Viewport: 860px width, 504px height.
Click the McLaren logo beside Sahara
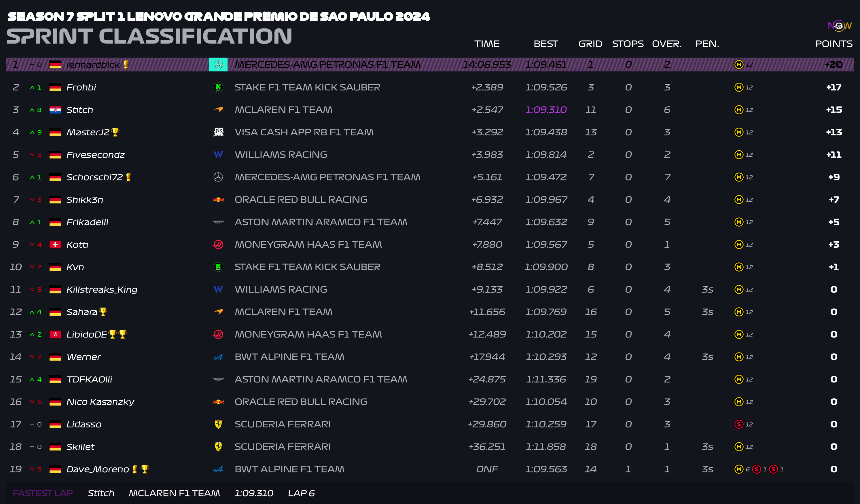(x=218, y=312)
